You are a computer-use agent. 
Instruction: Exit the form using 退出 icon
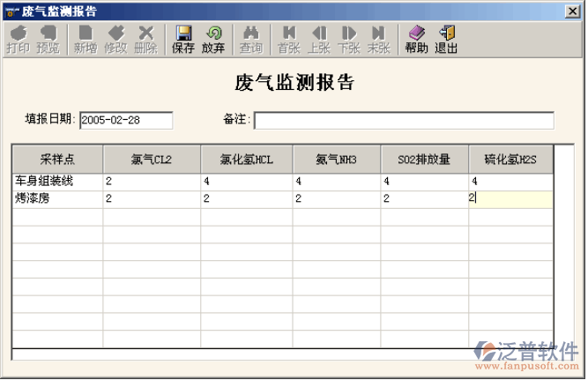click(x=446, y=40)
